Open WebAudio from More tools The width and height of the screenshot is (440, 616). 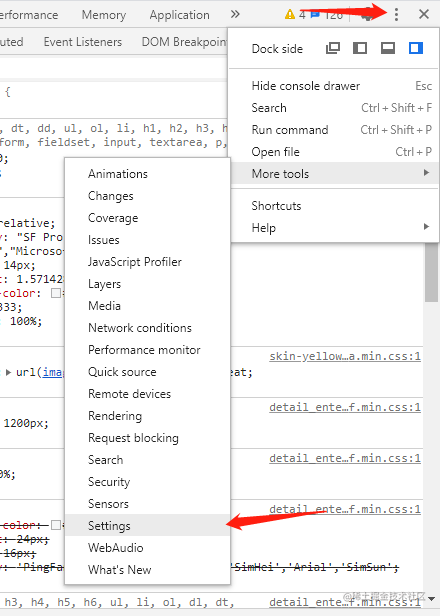click(148, 548)
